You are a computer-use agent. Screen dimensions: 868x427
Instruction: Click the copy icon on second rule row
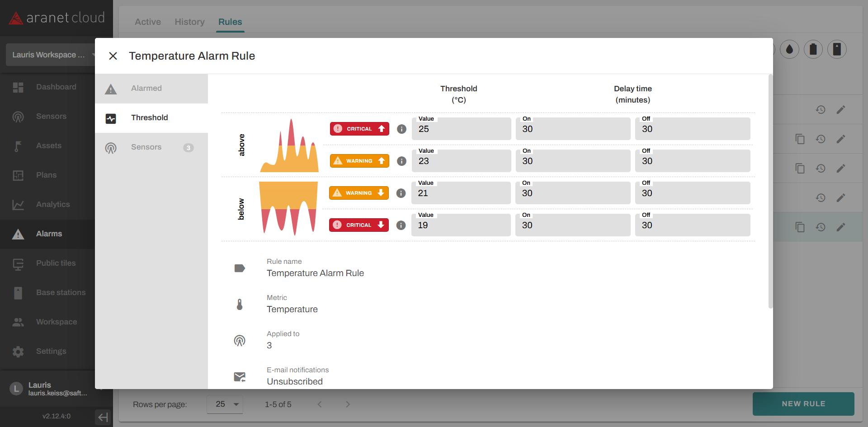[x=800, y=139]
